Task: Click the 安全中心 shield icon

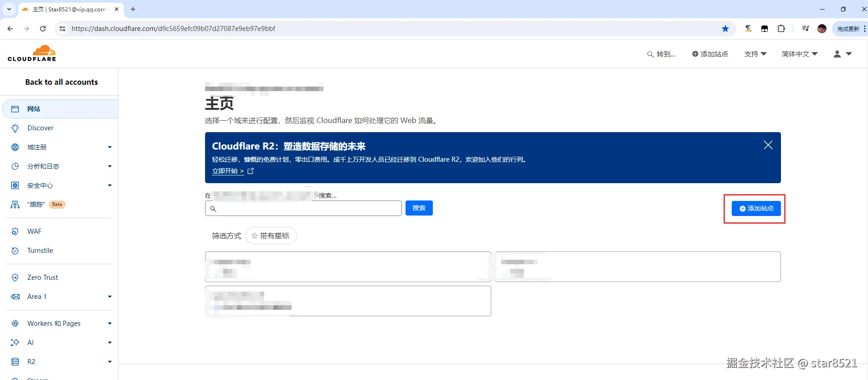Action: [x=15, y=185]
